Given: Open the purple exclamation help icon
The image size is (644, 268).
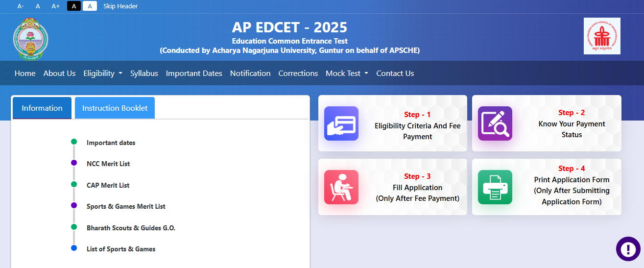Looking at the screenshot, I should [x=628, y=249].
